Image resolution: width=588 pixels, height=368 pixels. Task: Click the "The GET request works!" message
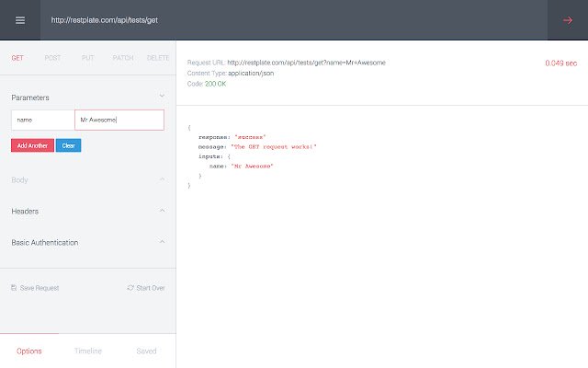(274, 147)
